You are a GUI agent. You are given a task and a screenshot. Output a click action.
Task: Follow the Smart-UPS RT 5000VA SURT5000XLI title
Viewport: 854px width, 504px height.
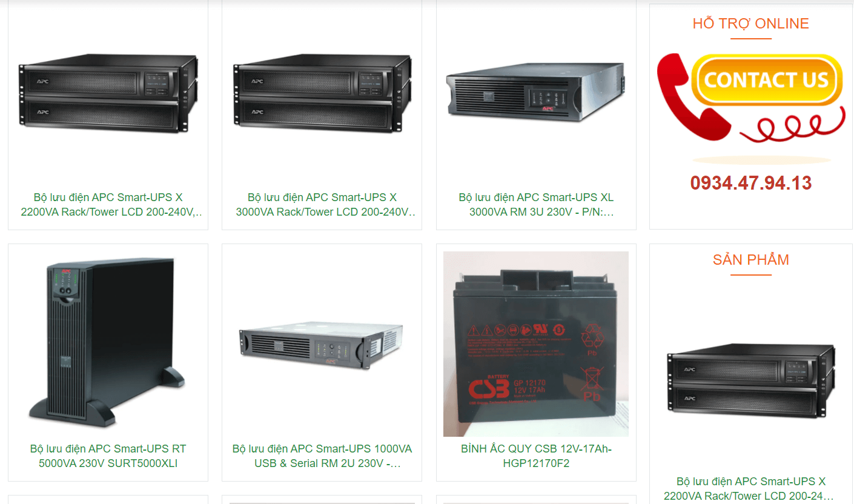point(108,456)
